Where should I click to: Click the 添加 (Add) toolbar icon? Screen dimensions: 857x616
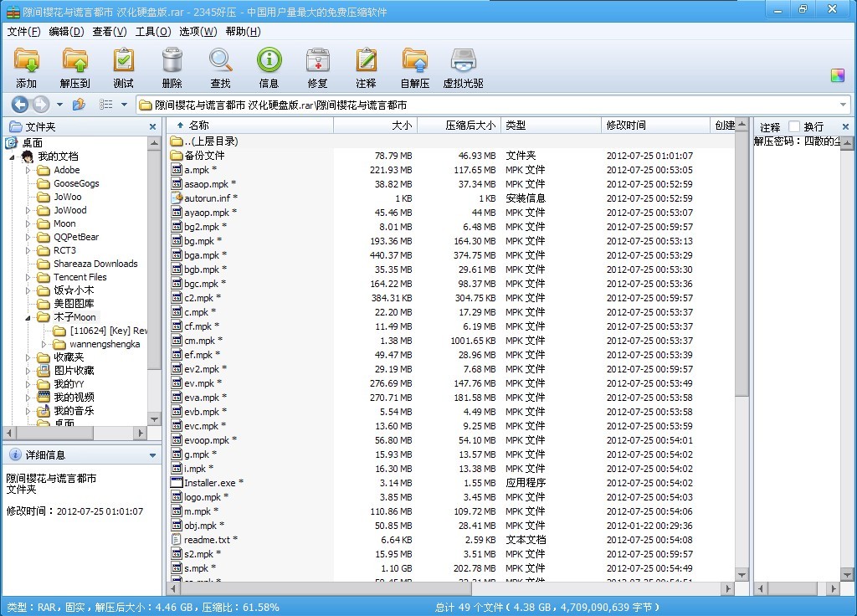point(26,61)
